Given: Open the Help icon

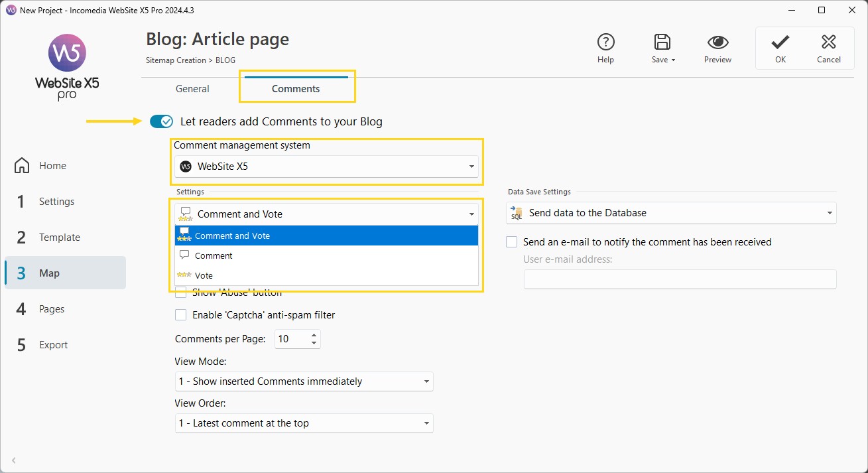Looking at the screenshot, I should pyautogui.click(x=605, y=42).
